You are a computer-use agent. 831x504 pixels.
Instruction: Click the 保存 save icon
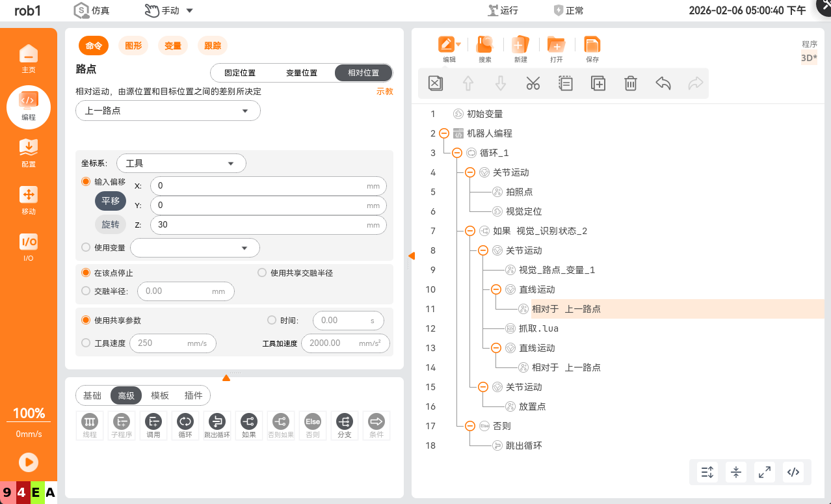592,48
